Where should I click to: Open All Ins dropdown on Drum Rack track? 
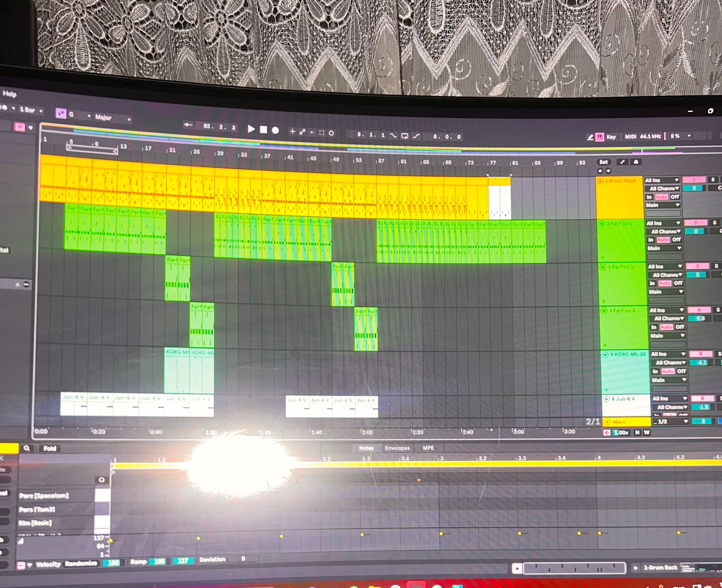click(662, 180)
